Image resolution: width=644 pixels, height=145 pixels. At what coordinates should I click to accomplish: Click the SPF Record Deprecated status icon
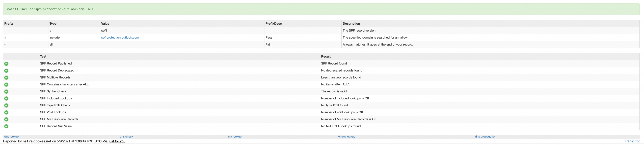click(x=7, y=71)
